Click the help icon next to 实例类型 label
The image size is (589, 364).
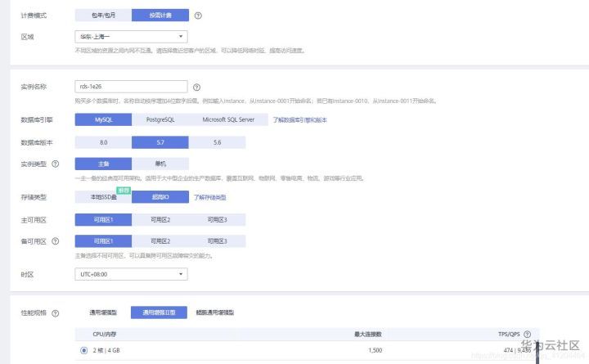click(56, 164)
